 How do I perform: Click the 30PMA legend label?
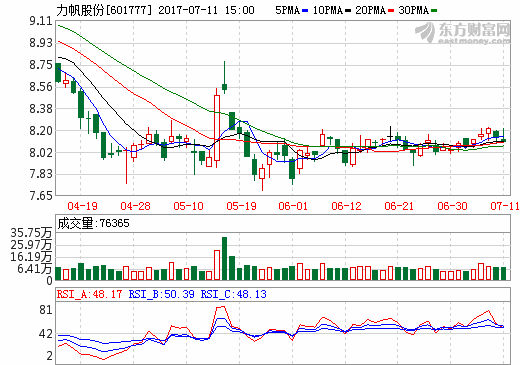pos(414,10)
